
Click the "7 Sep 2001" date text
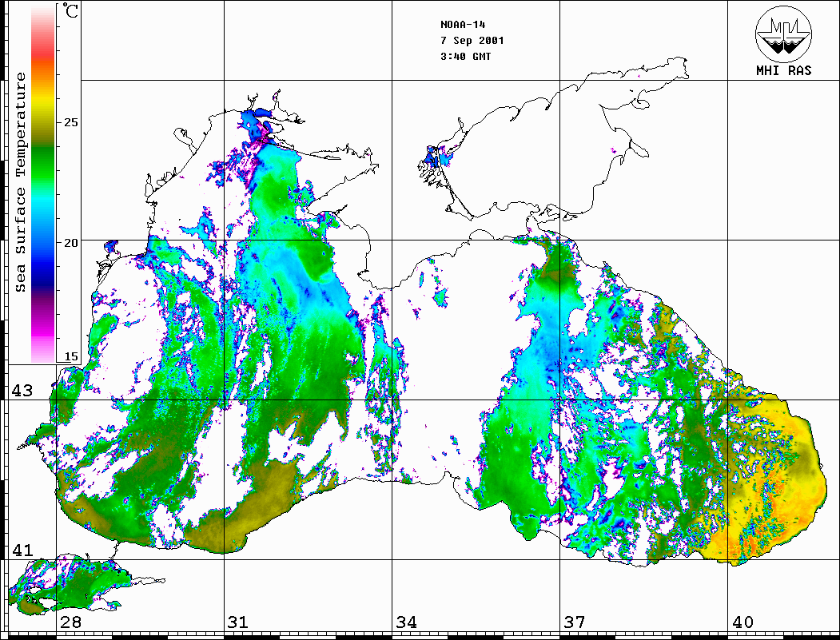pos(472,41)
